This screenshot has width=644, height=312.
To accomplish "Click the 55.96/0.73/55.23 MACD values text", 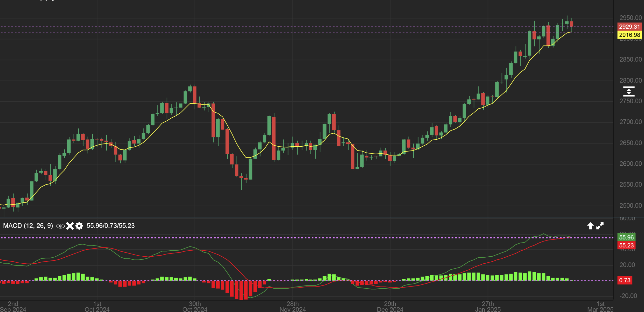I will pos(110,226).
